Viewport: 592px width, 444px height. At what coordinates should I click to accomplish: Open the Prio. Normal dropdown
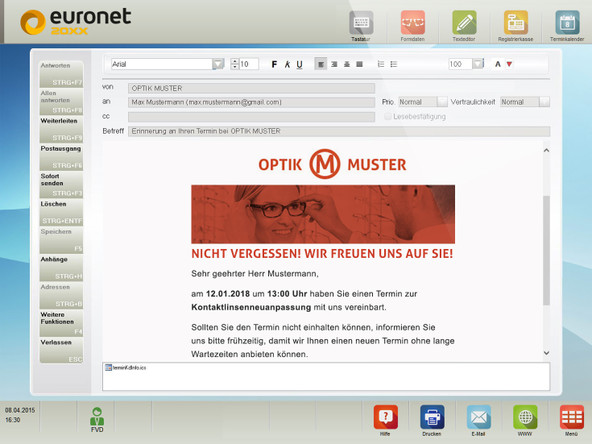click(x=442, y=102)
